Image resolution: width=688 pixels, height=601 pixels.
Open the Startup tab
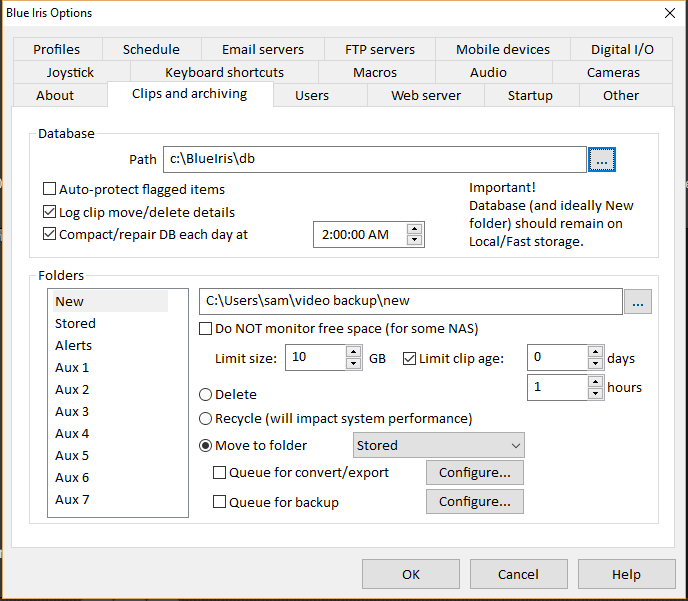pos(530,95)
